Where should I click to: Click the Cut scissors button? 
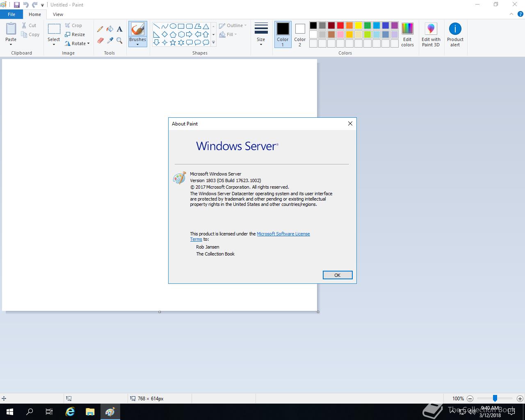tap(29, 25)
